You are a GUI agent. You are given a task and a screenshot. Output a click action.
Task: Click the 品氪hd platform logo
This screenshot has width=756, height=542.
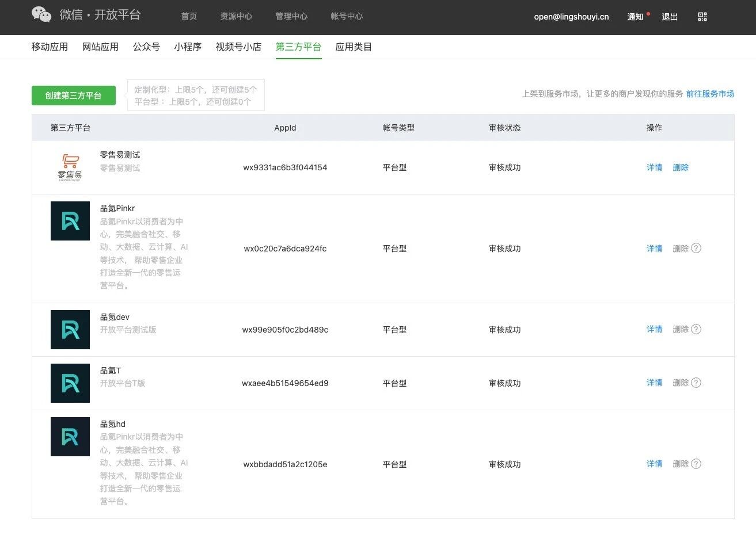[x=70, y=437]
